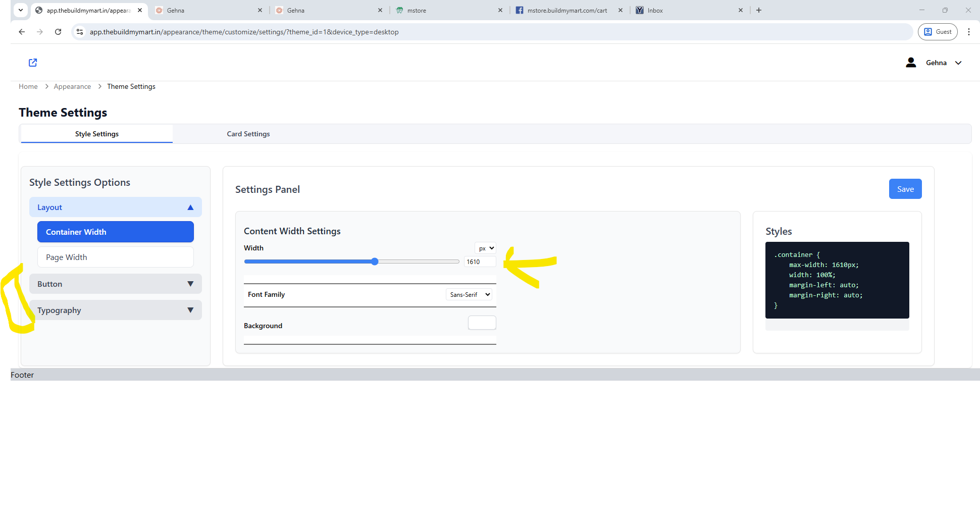The image size is (980, 521).
Task: Click the user profile avatar icon
Action: click(x=911, y=63)
